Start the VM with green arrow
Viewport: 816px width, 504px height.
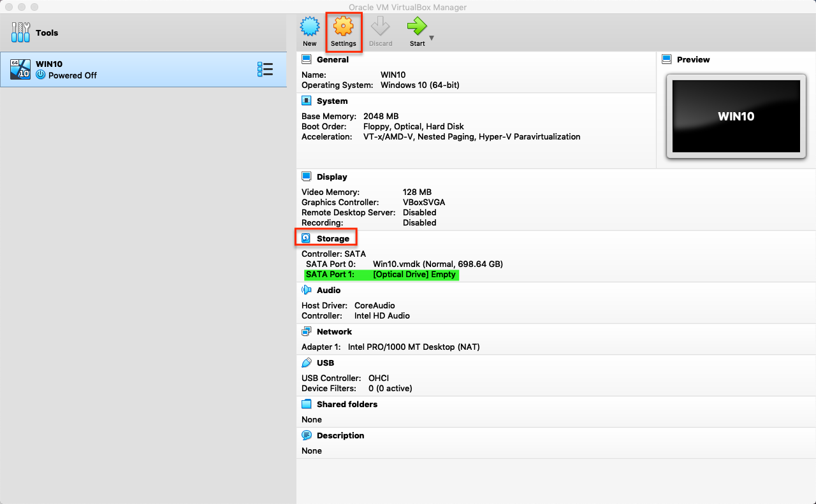click(417, 27)
